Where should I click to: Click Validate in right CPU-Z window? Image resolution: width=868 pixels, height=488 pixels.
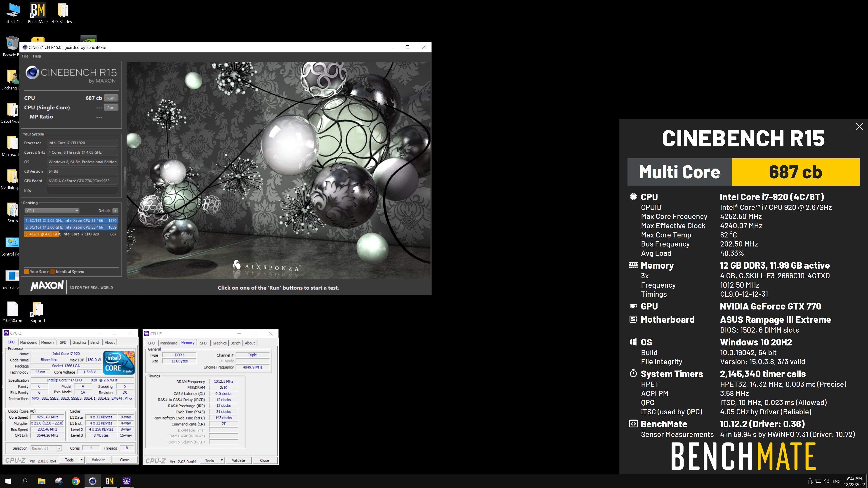pyautogui.click(x=238, y=461)
